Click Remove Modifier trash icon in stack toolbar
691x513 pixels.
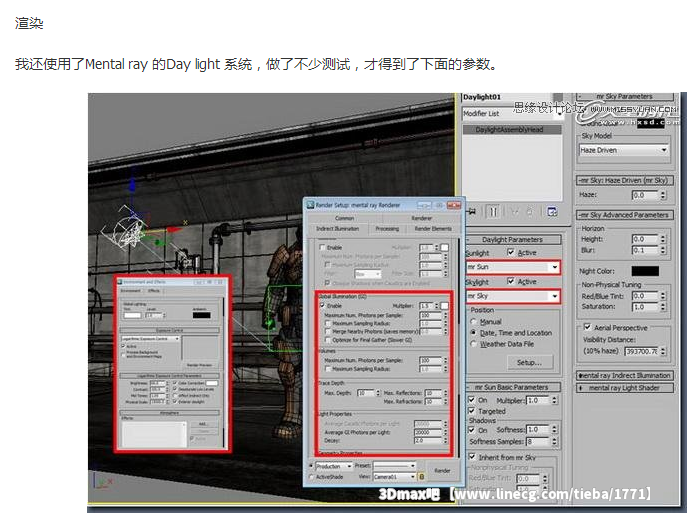coord(530,212)
